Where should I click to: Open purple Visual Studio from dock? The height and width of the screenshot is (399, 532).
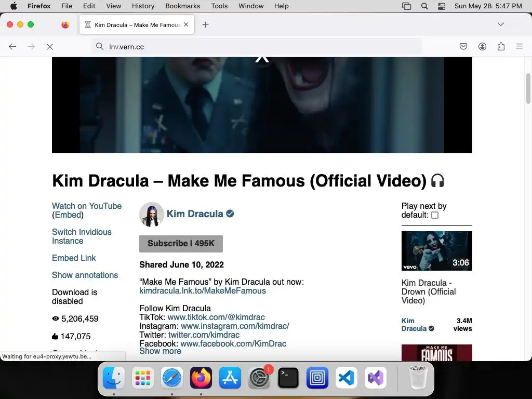[x=376, y=378]
